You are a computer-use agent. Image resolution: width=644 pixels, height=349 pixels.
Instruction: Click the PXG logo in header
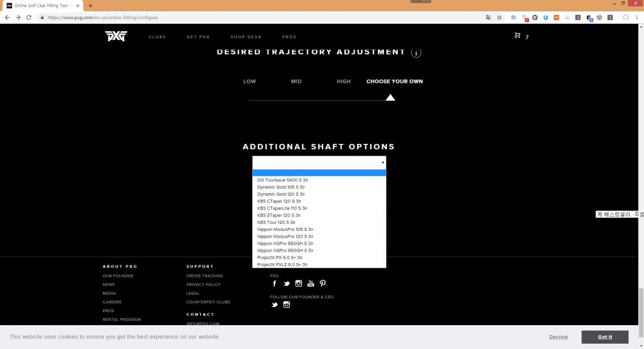[116, 36]
